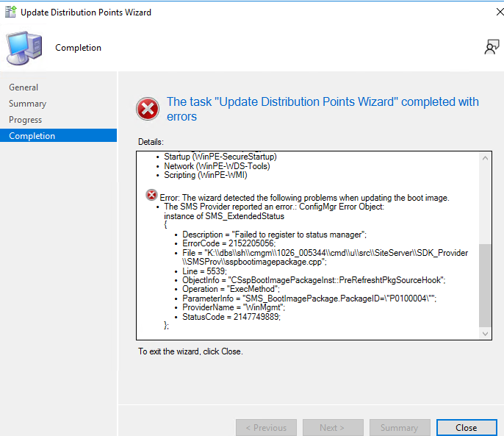Click the wizard title bar icon
The width and height of the screenshot is (504, 436).
pyautogui.click(x=10, y=12)
